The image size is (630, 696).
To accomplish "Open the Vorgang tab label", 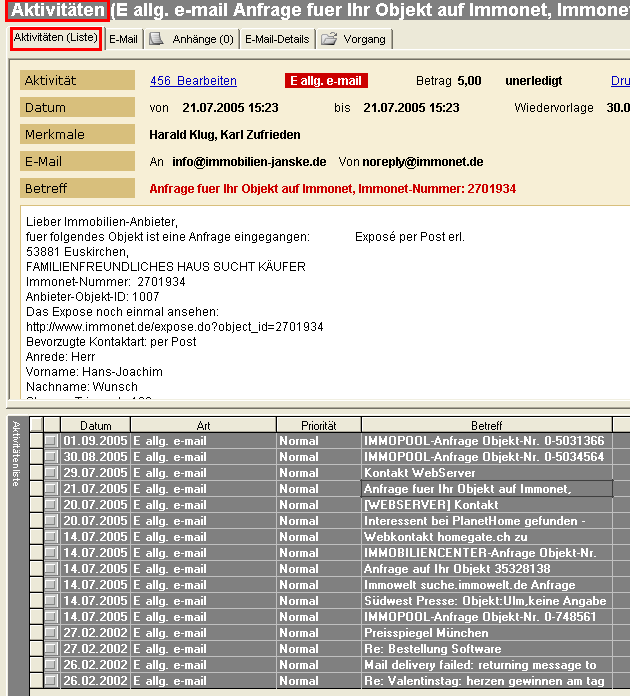I will 364,40.
